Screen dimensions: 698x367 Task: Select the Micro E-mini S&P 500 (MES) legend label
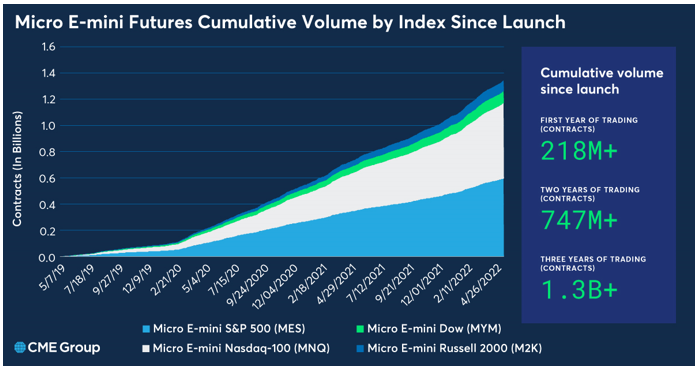point(229,329)
